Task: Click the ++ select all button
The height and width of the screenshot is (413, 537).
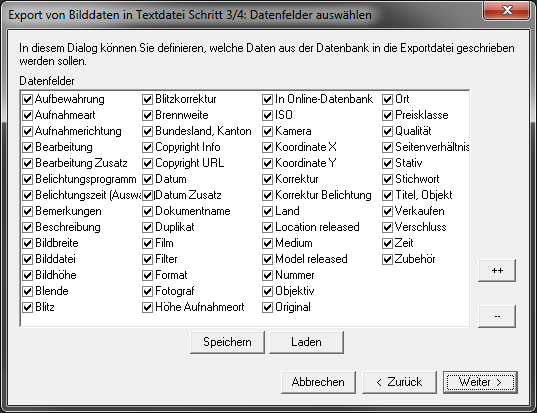Action: pos(497,271)
